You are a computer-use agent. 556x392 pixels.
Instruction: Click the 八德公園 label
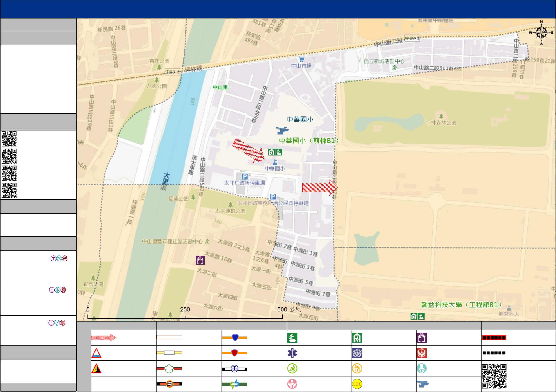coord(156,86)
